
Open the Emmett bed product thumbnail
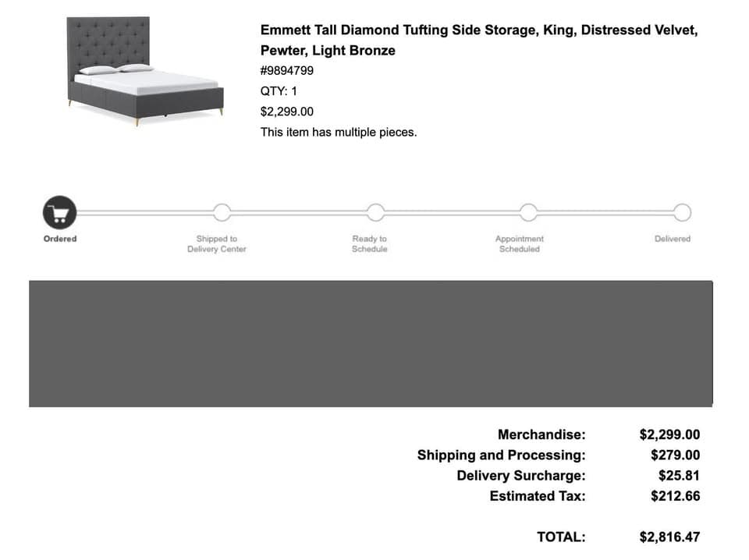point(145,72)
